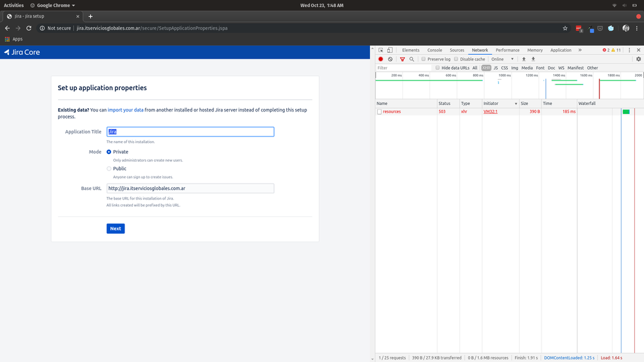Click the Application Title input field
644x362 pixels.
(x=190, y=132)
